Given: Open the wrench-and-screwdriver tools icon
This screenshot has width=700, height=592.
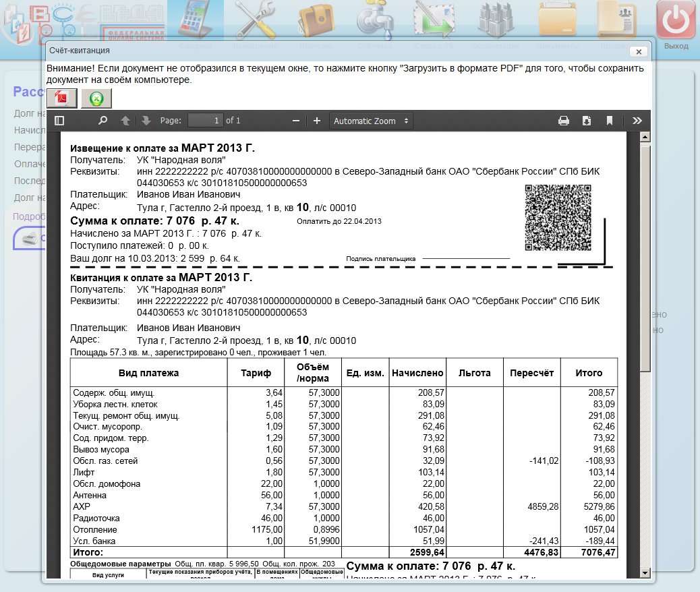Looking at the screenshot, I should 256,20.
